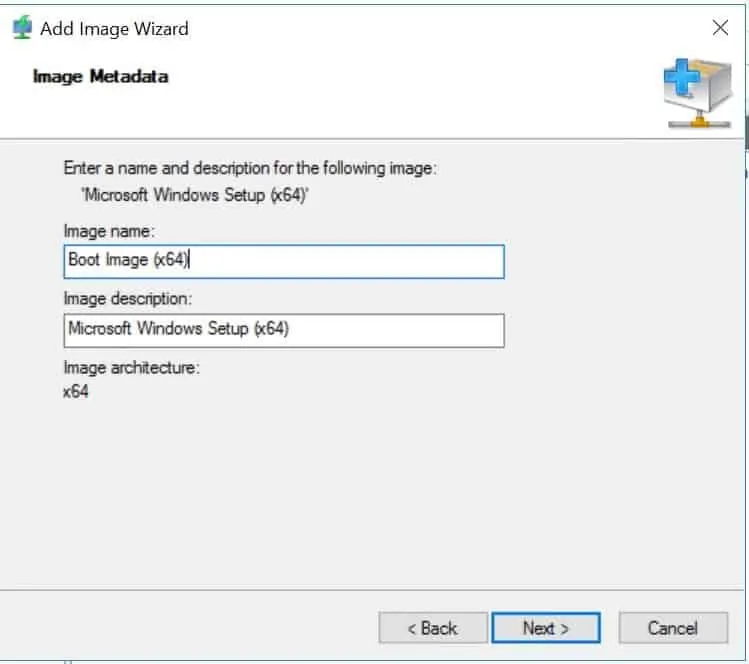This screenshot has width=749, height=664.
Task: Click the 'Image Metadata' heading text
Action: point(100,76)
